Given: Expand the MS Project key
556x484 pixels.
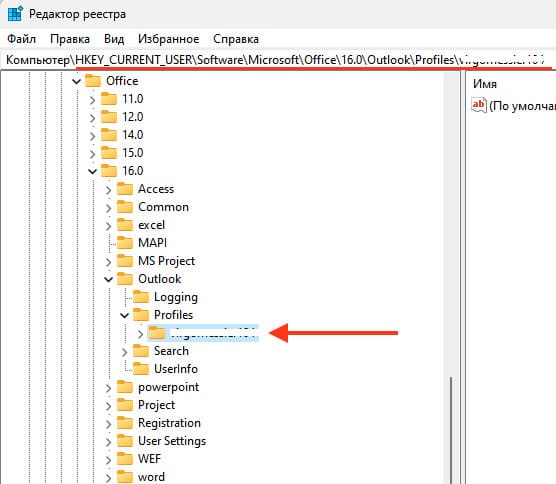Looking at the screenshot, I should coord(109,262).
